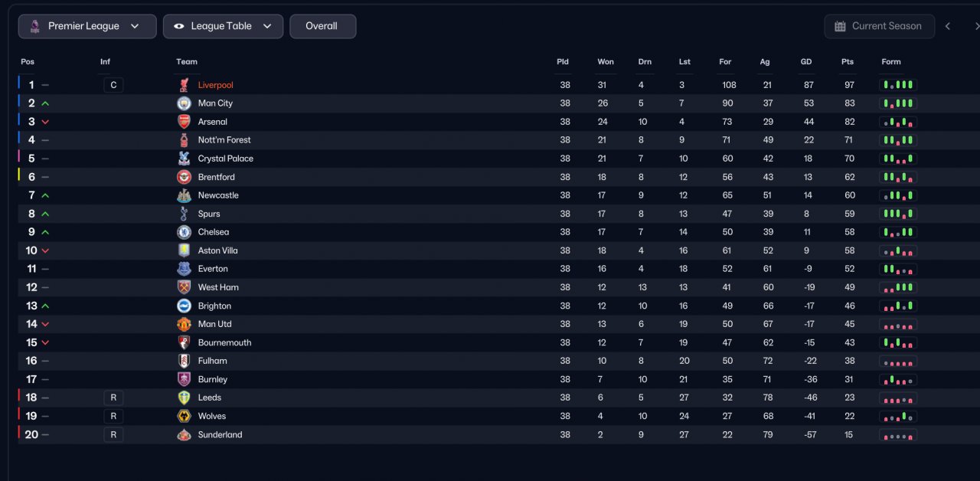Screen dimensions: 980x481
Task: Sort table by Pts column header
Action: pos(848,62)
